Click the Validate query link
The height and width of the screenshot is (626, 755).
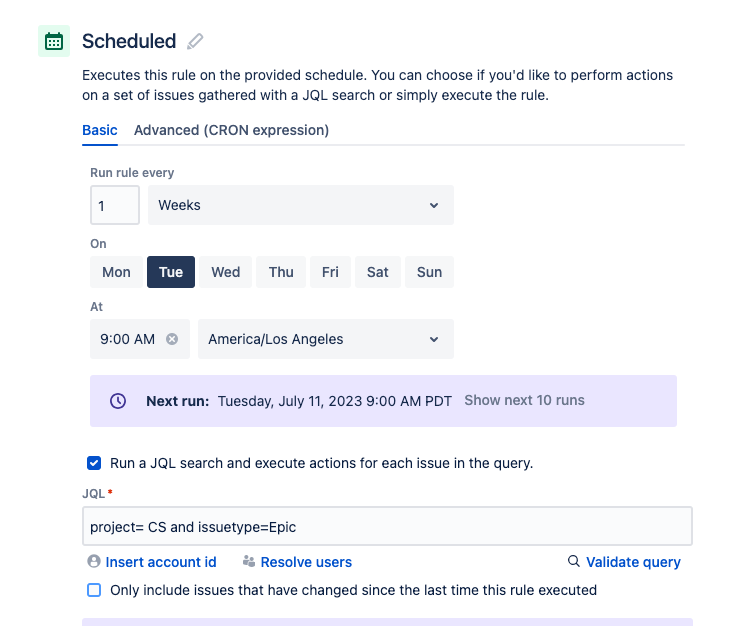(633, 562)
